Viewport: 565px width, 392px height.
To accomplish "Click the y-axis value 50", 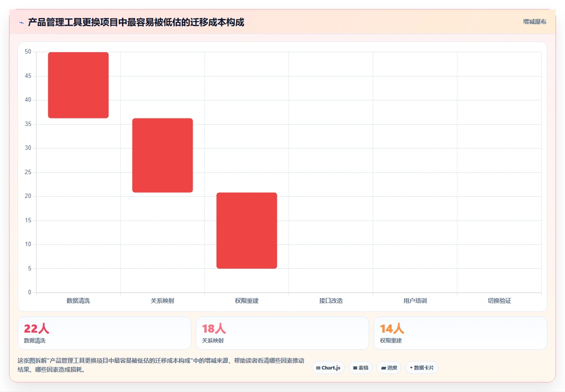I will pyautogui.click(x=28, y=52).
